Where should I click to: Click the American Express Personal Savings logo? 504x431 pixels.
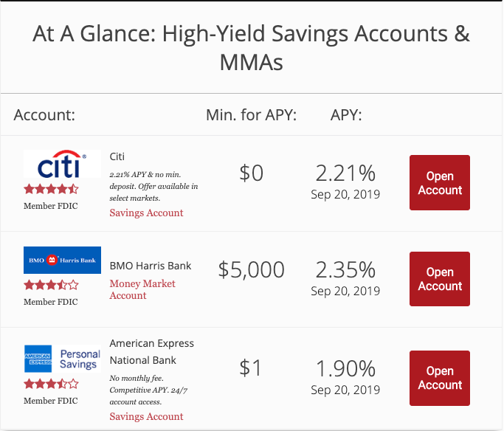(x=62, y=359)
